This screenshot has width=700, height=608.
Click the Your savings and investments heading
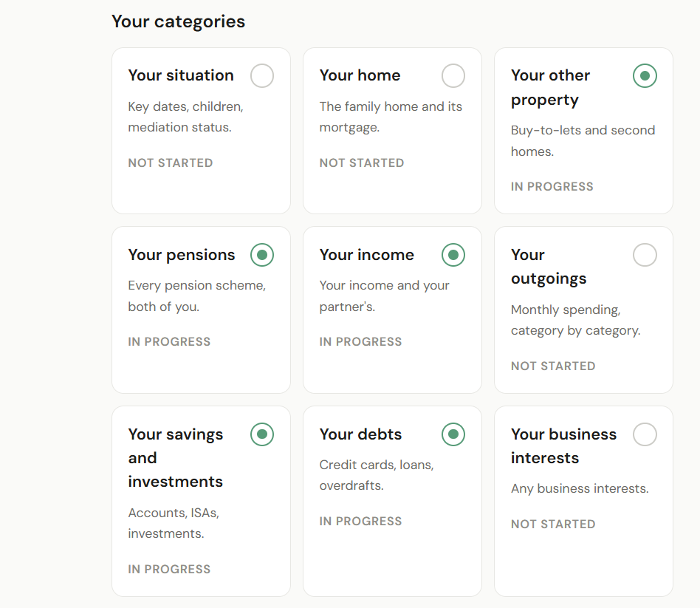tap(176, 457)
